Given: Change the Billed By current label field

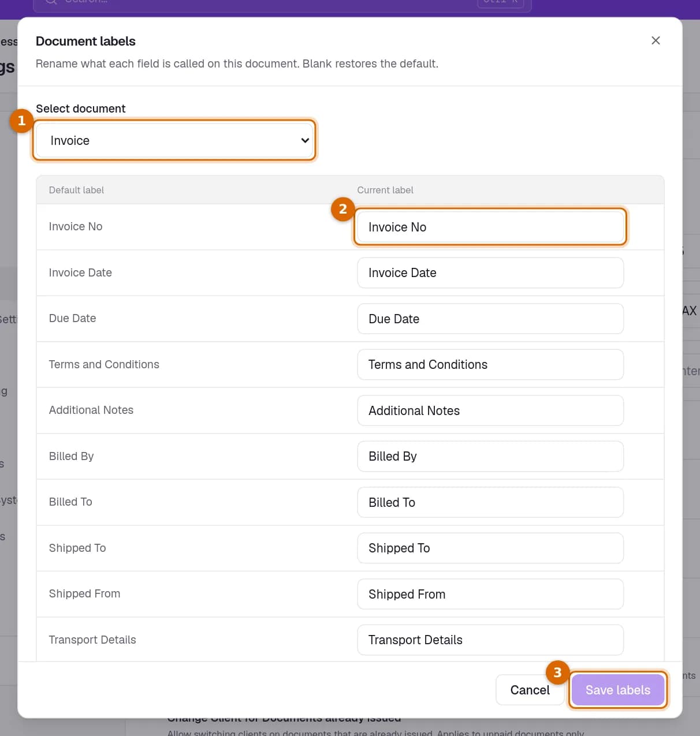Looking at the screenshot, I should [x=490, y=456].
